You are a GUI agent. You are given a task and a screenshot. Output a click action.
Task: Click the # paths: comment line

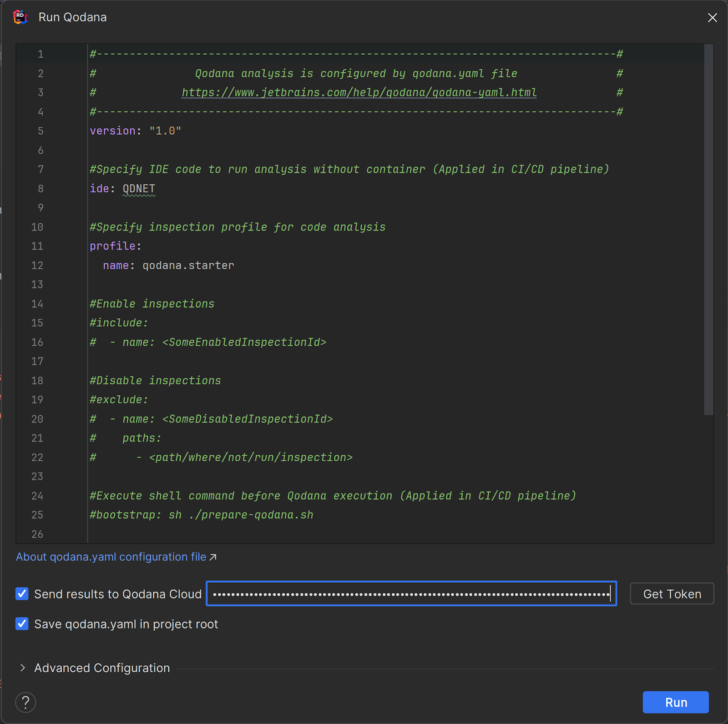point(126,438)
